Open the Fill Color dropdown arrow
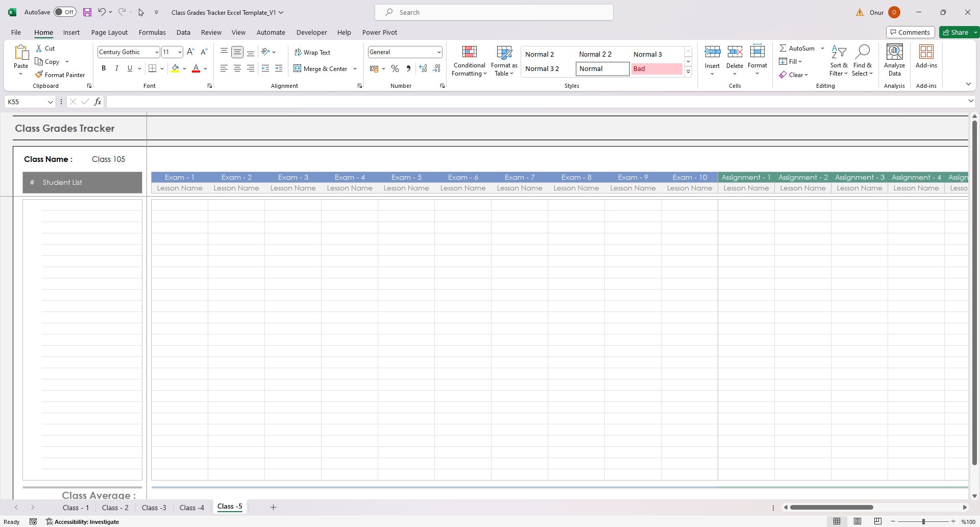This screenshot has width=980, height=527. [x=184, y=68]
